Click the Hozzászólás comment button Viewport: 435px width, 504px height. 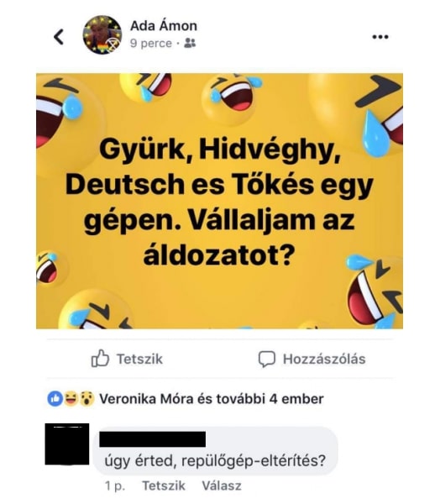pos(312,359)
